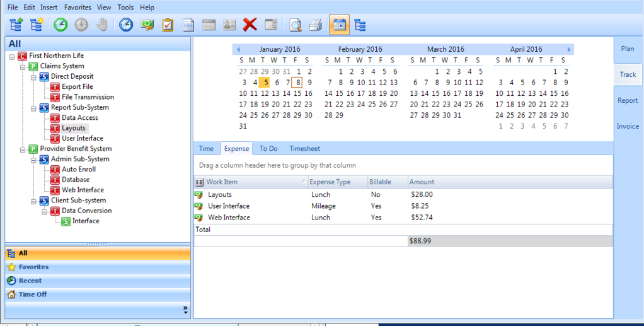The height and width of the screenshot is (326, 644).
Task: Click the gray table grid toolbar icon
Action: [x=209, y=25]
